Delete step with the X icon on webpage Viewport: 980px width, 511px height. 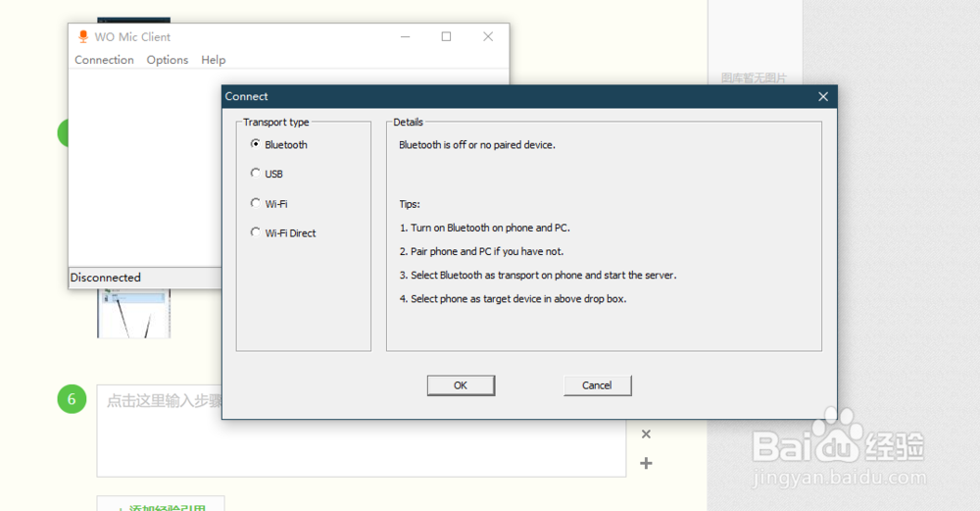(x=646, y=434)
